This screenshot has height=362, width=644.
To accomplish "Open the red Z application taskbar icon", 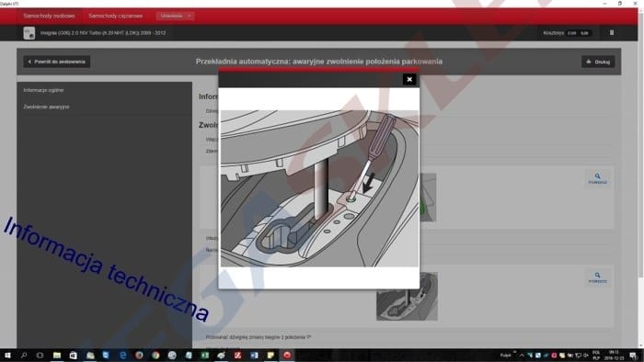I will [237, 356].
